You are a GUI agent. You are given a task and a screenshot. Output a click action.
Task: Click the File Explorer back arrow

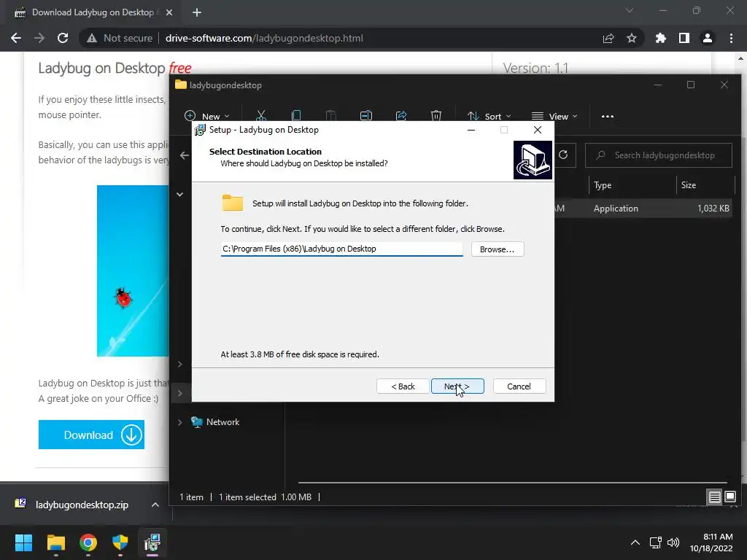click(x=185, y=155)
